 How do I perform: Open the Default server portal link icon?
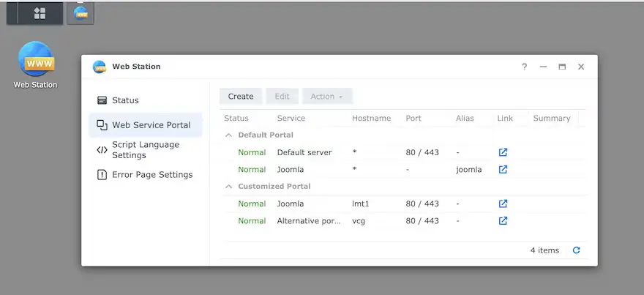503,152
